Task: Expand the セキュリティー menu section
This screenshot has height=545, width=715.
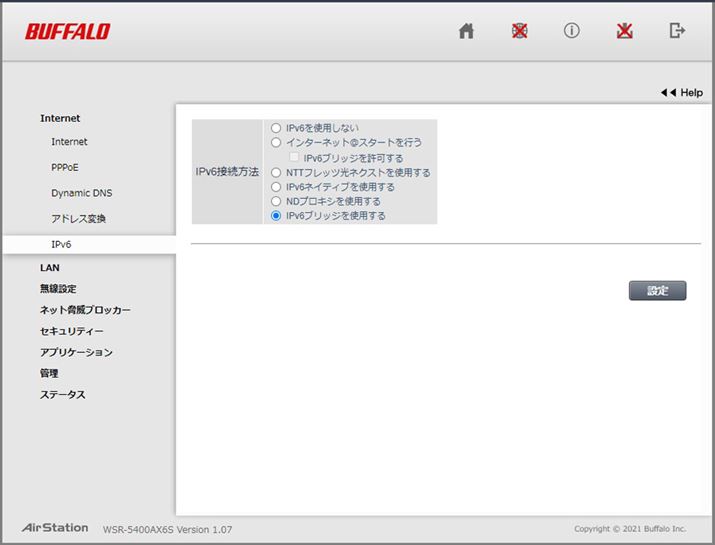Action: pyautogui.click(x=72, y=331)
